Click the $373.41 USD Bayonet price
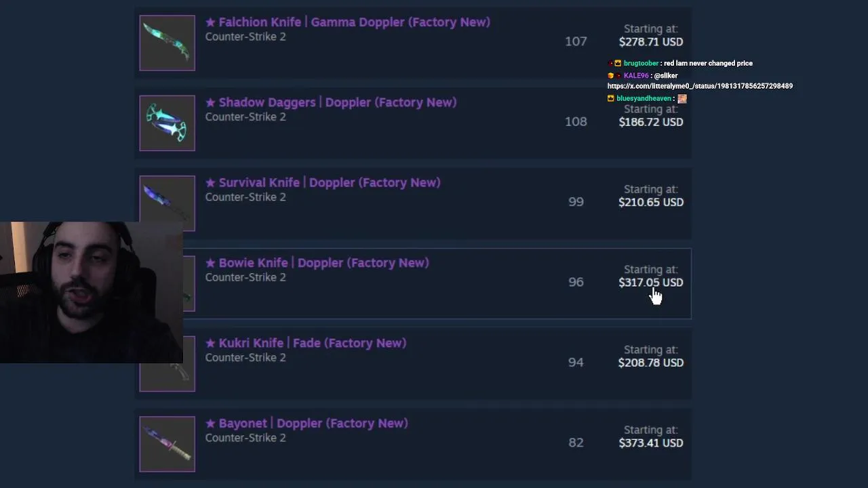The width and height of the screenshot is (868, 488). pos(650,443)
